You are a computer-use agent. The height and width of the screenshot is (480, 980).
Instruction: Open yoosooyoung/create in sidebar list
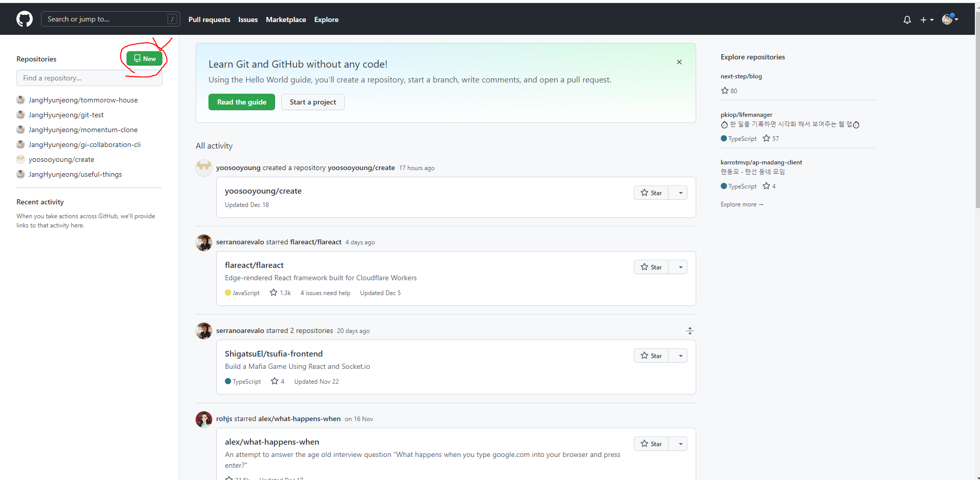point(61,159)
